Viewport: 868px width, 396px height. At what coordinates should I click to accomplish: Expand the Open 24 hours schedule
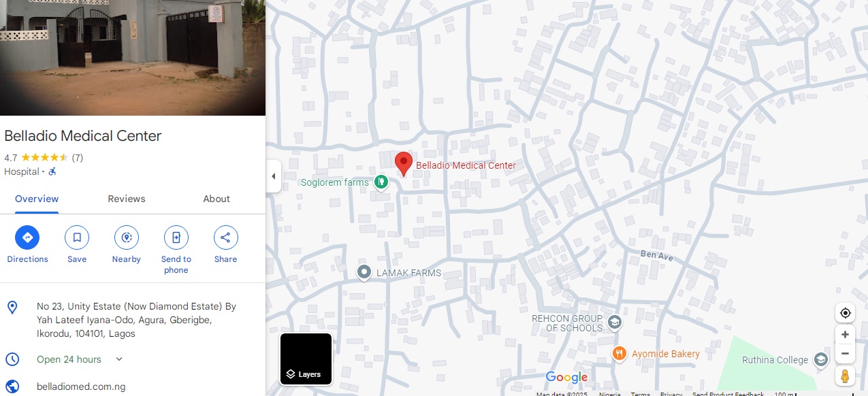tap(119, 359)
